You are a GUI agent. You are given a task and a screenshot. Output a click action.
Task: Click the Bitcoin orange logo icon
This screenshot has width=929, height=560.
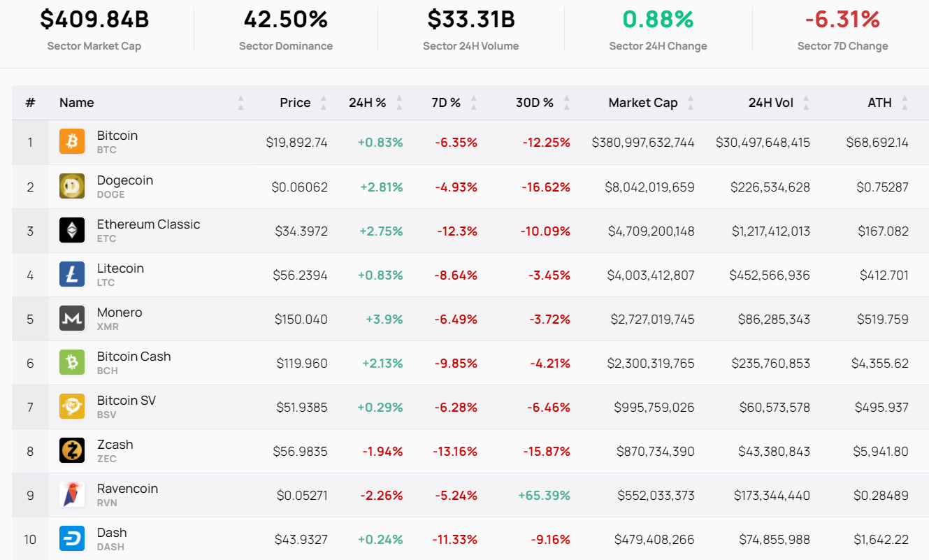pyautogui.click(x=72, y=142)
